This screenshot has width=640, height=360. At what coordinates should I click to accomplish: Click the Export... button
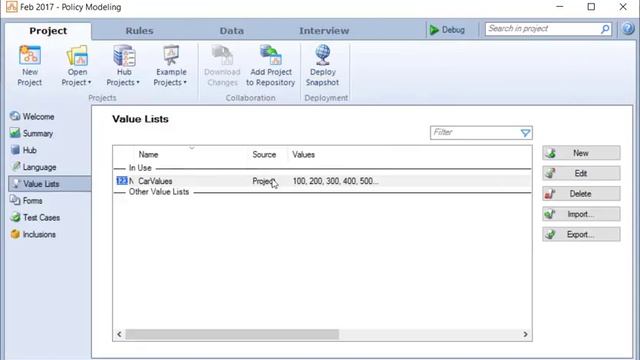[x=581, y=235]
